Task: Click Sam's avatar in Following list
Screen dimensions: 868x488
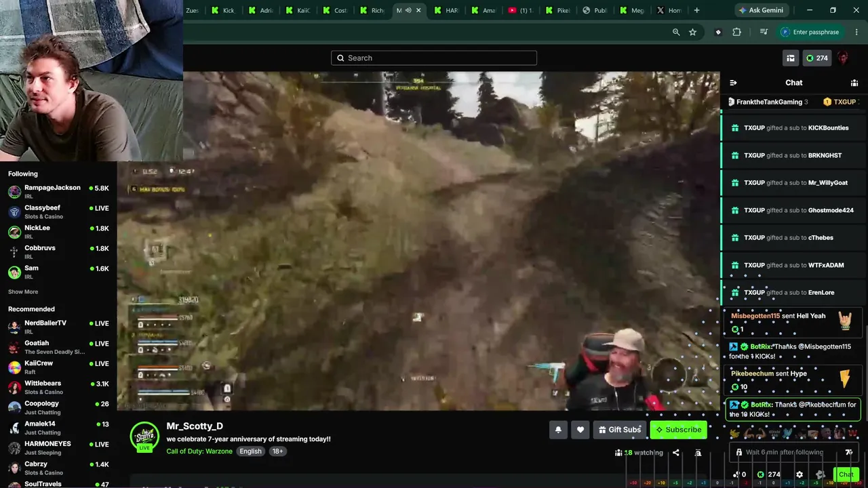Action: point(14,272)
